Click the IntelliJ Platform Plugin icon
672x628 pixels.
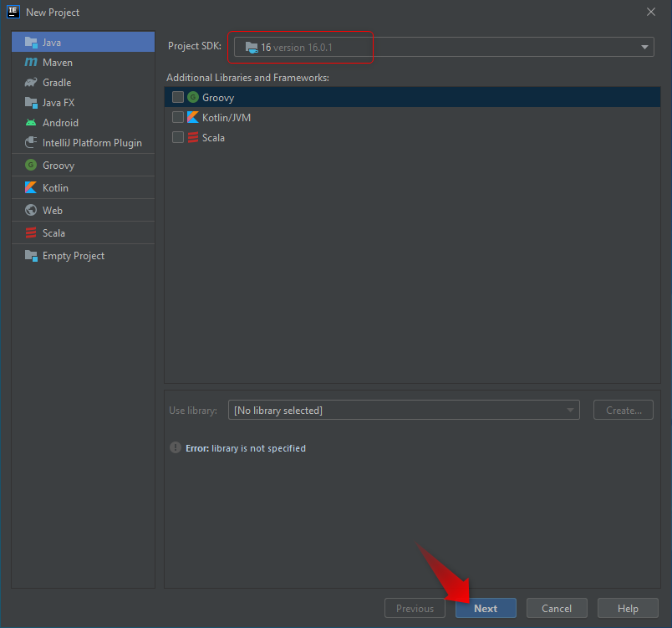click(31, 142)
